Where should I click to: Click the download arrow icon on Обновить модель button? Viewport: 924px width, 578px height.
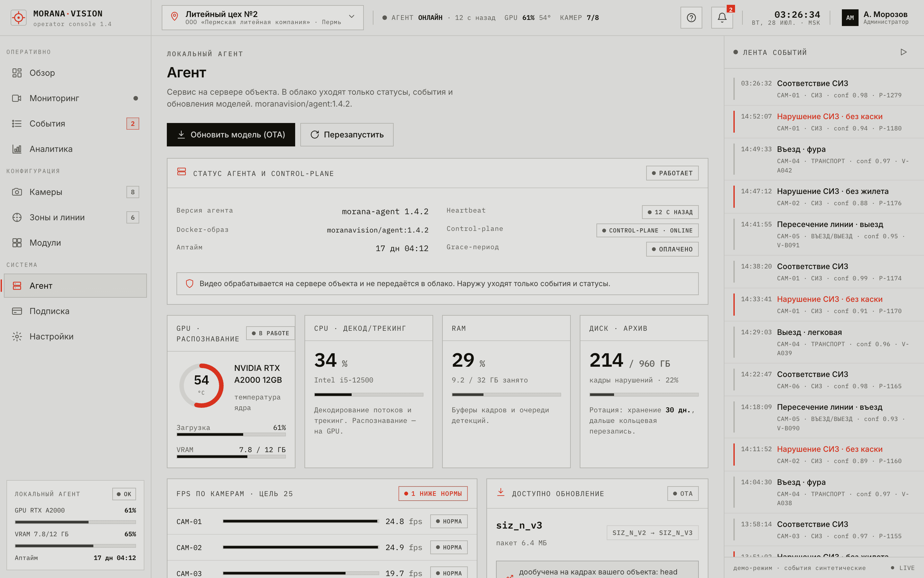click(181, 135)
